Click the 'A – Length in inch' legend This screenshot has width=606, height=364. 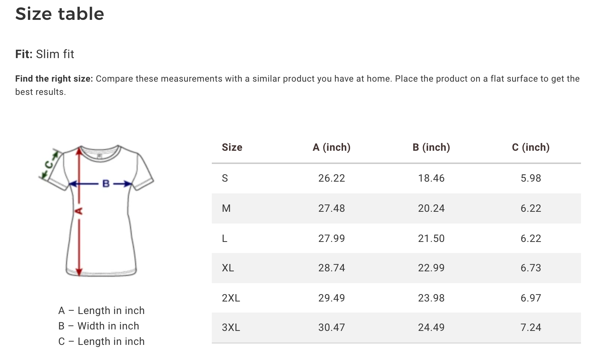point(101,311)
